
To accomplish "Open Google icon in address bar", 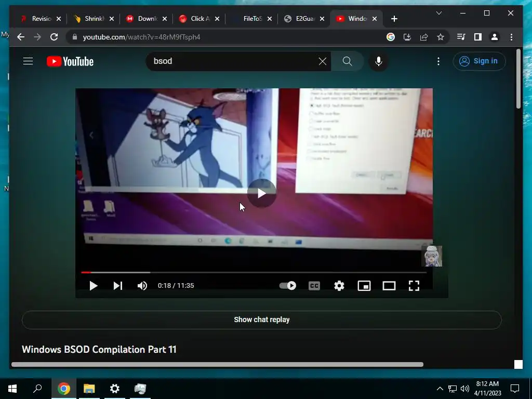I will click(391, 37).
